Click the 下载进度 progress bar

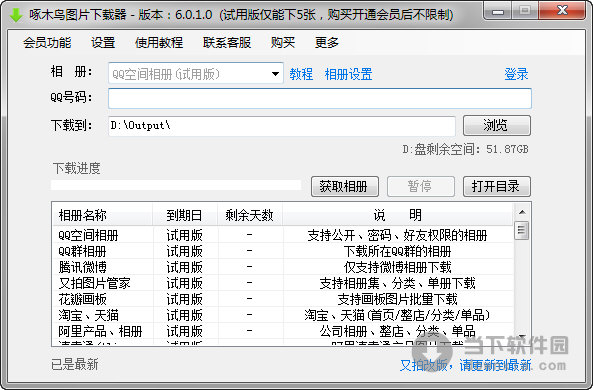[x=176, y=185]
